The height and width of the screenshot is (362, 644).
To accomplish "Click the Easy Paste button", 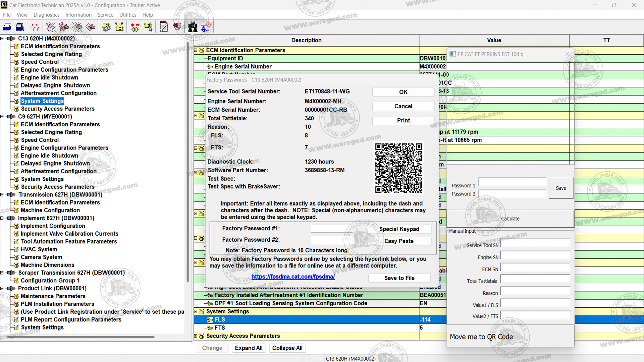I will click(399, 241).
